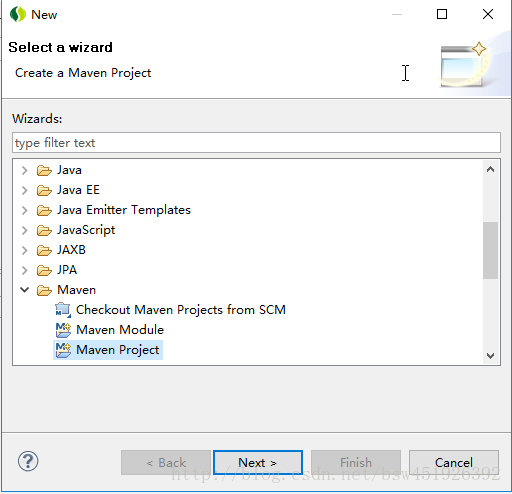Click the Next button
Screen dimensions: 512x494
pos(258,463)
